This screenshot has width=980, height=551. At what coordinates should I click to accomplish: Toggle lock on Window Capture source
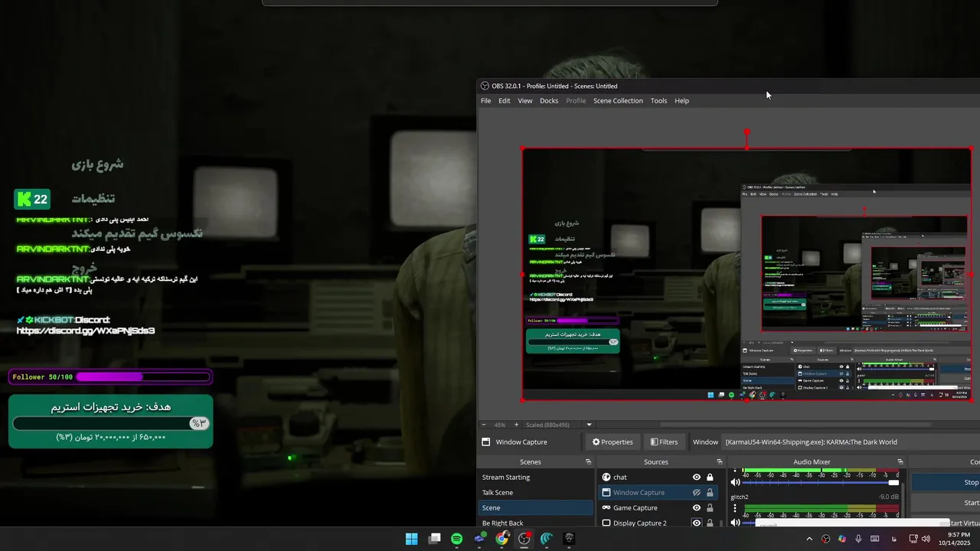point(710,493)
